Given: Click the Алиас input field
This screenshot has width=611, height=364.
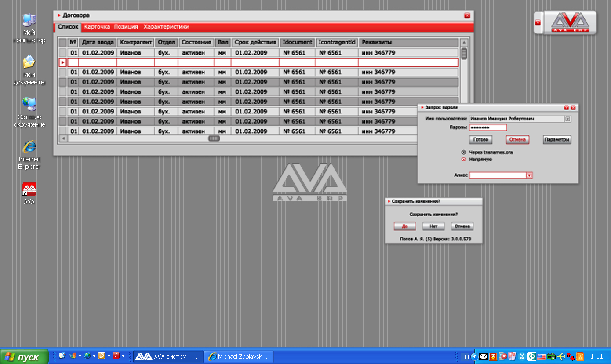Looking at the screenshot, I should point(498,175).
